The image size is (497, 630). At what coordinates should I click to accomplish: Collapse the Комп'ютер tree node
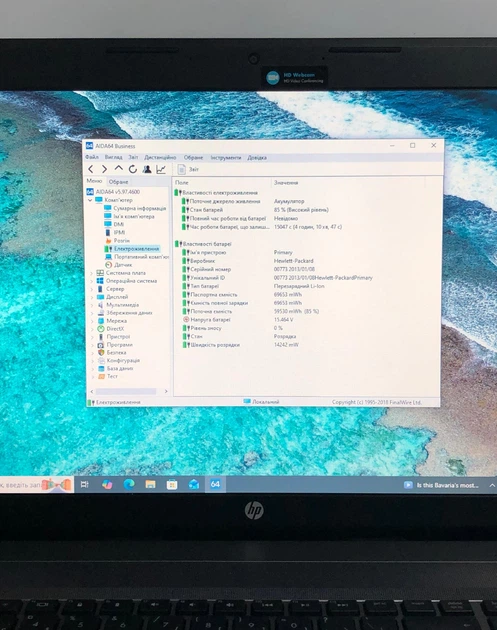[90, 200]
